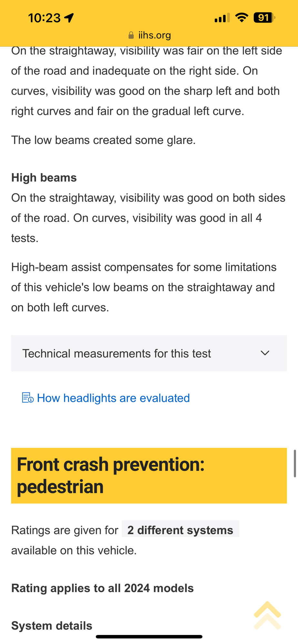Grab the page scrollbar on right edge

[295, 463]
